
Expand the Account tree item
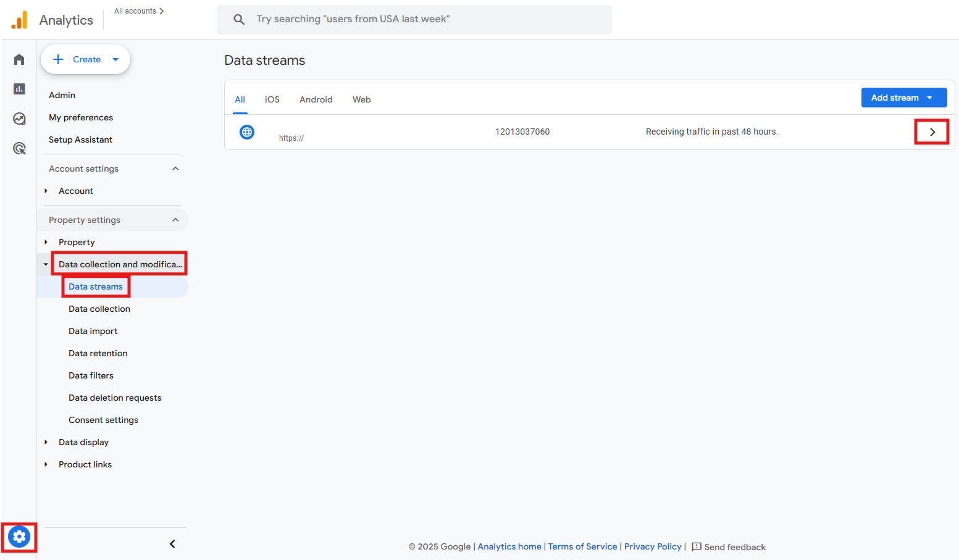[x=46, y=191]
